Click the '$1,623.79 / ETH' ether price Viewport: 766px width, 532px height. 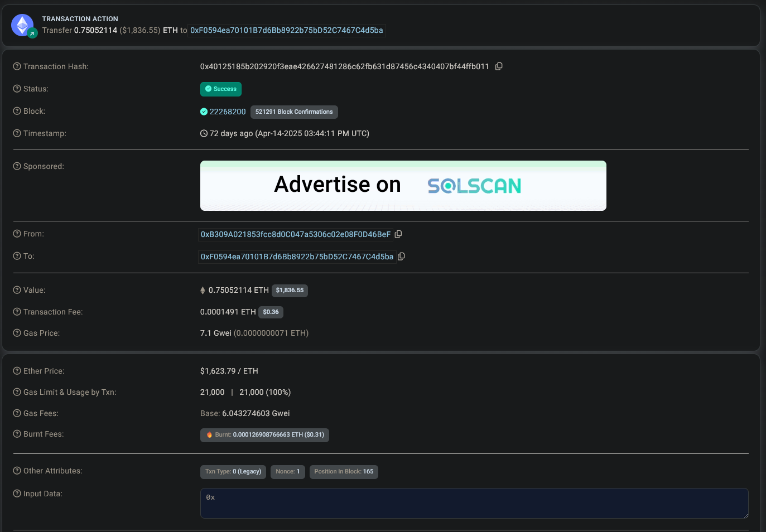coord(229,371)
